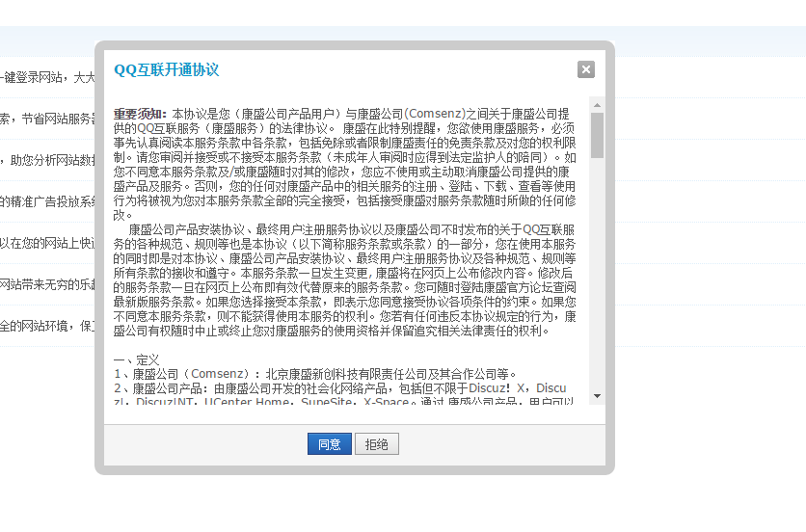
Task: Click the bold 重要须知 text
Action: [141, 114]
